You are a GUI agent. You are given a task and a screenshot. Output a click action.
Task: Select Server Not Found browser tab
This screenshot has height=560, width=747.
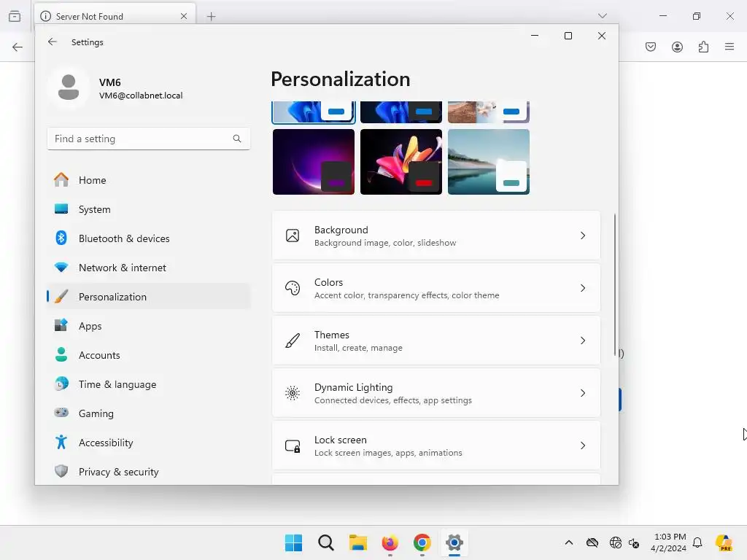tap(115, 16)
